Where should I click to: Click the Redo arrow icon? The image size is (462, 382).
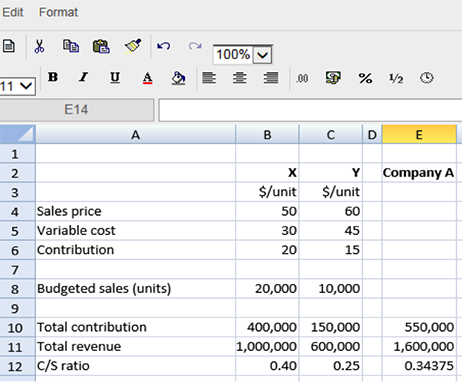click(195, 46)
